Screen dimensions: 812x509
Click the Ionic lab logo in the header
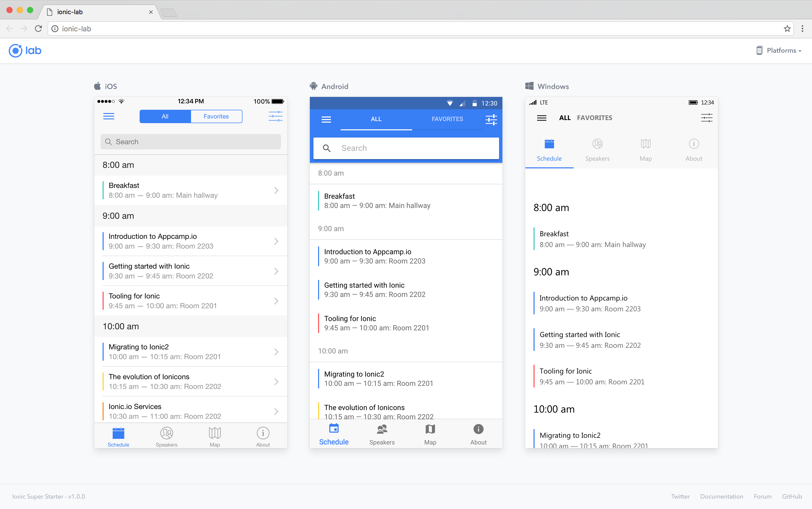pos(25,50)
